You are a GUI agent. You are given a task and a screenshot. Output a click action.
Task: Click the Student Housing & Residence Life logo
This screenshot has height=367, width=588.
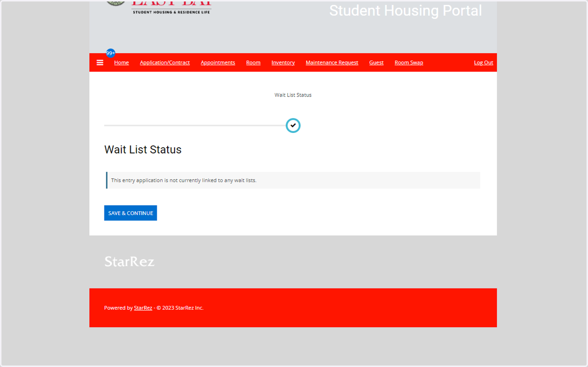pos(159,7)
